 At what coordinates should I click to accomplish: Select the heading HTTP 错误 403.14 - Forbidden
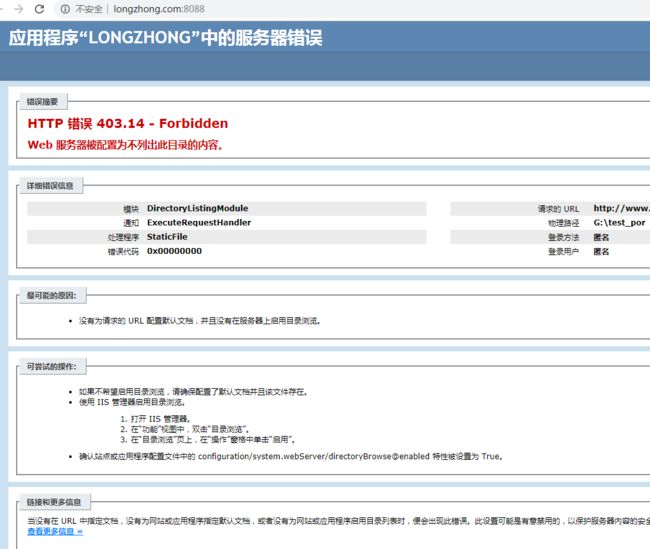tap(128, 123)
